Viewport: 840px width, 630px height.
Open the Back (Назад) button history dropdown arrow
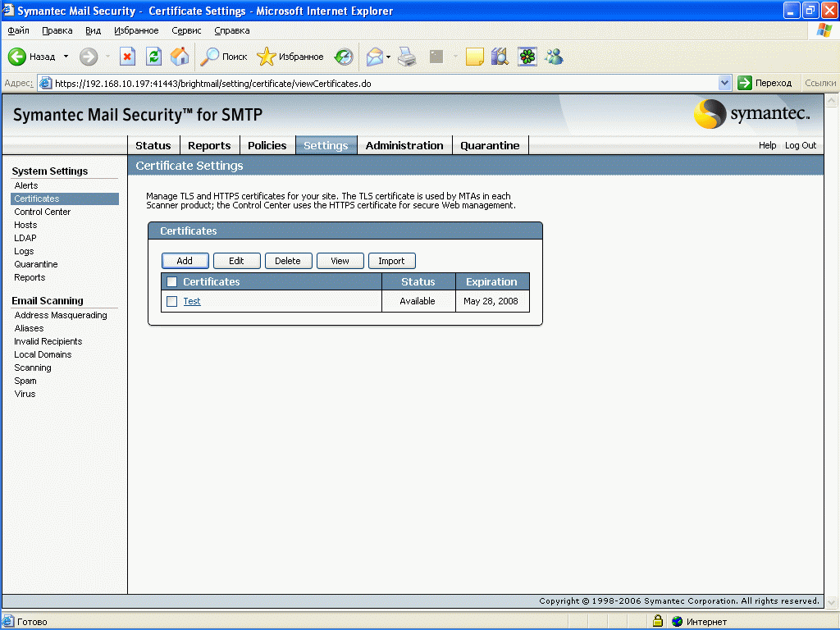66,57
